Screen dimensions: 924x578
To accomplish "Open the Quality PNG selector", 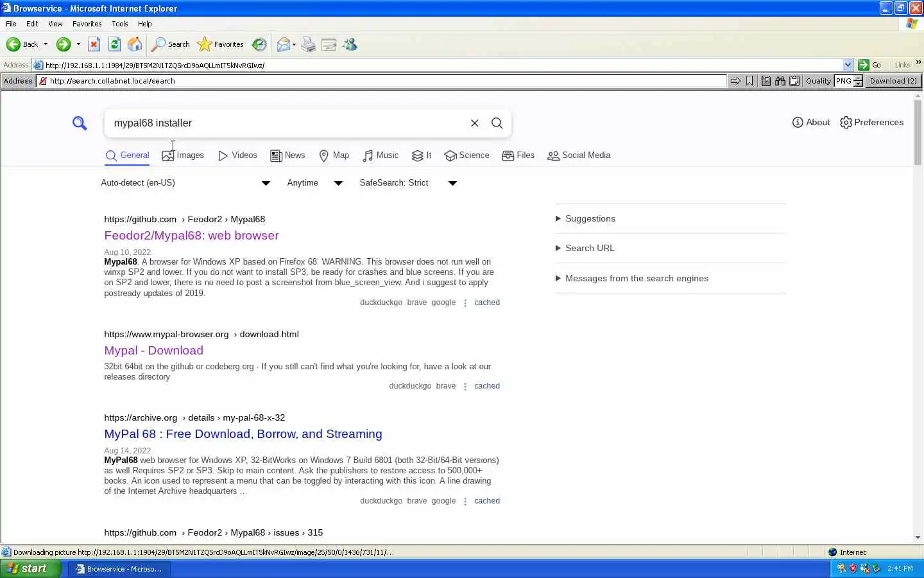I will pyautogui.click(x=848, y=81).
